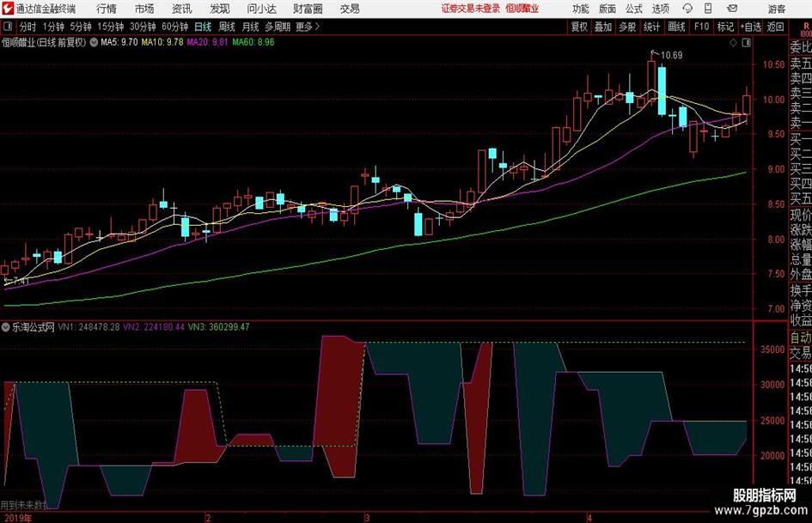Open the 功能 menu
Viewport: 812px width, 523px height.
click(581, 9)
